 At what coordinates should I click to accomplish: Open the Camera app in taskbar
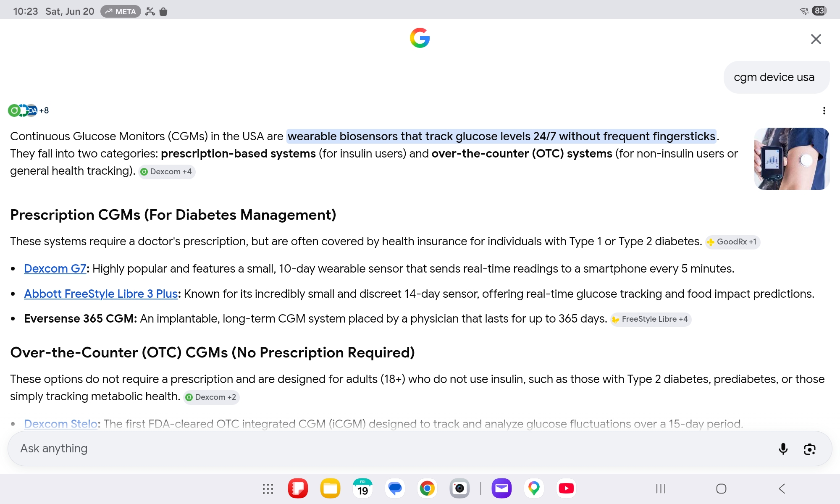click(459, 488)
